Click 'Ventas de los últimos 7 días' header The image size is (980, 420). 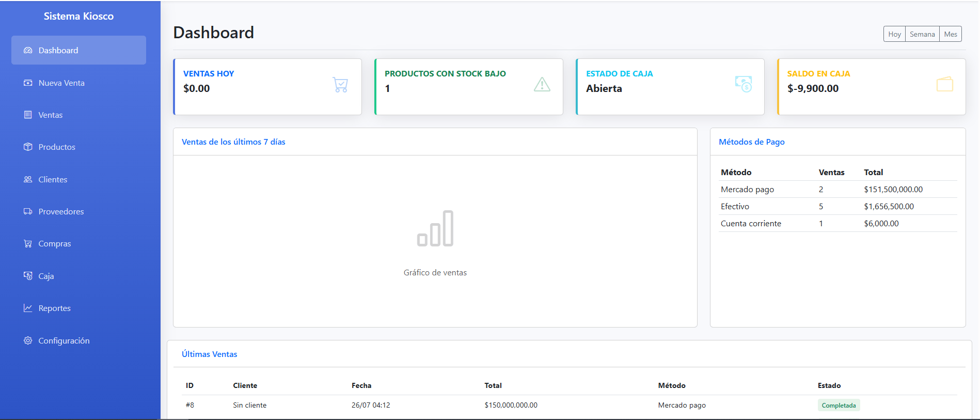(233, 142)
